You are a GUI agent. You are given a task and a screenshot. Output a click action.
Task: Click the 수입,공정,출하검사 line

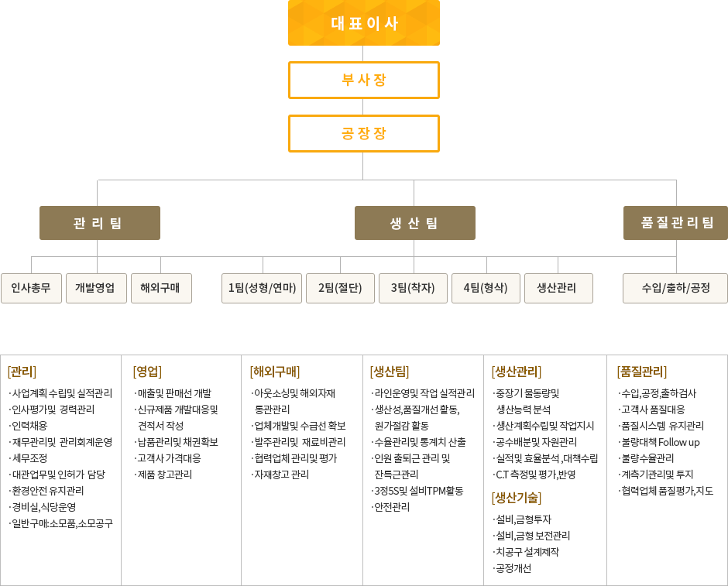click(x=658, y=393)
